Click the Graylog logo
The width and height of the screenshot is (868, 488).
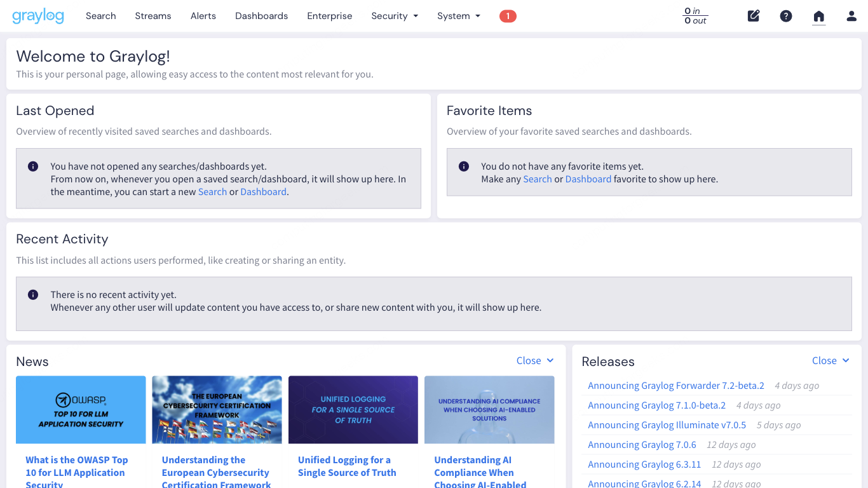(38, 16)
